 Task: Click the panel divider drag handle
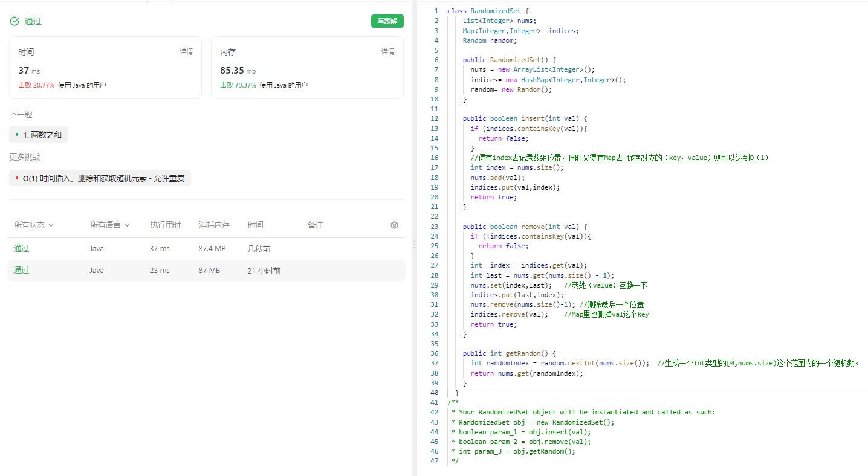point(414,243)
